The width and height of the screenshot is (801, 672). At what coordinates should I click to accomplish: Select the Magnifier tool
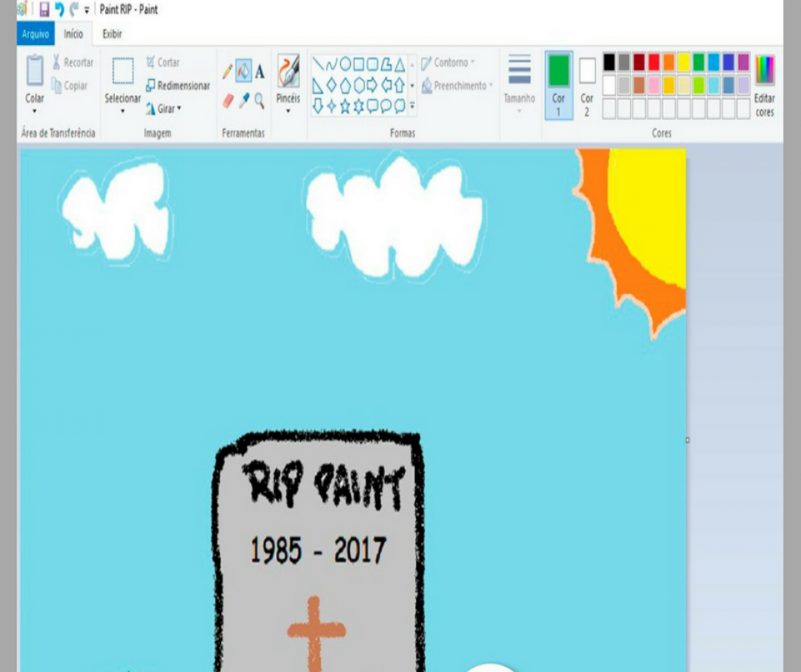259,100
